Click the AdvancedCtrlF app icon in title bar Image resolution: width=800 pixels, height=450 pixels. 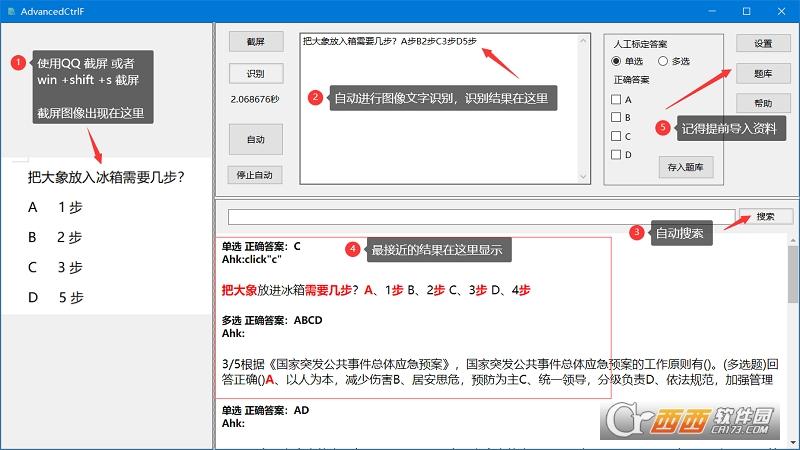coord(11,11)
